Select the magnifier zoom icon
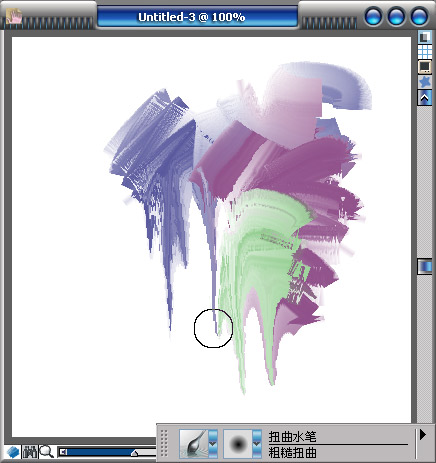Viewport: 436px width, 463px height. 47,452
